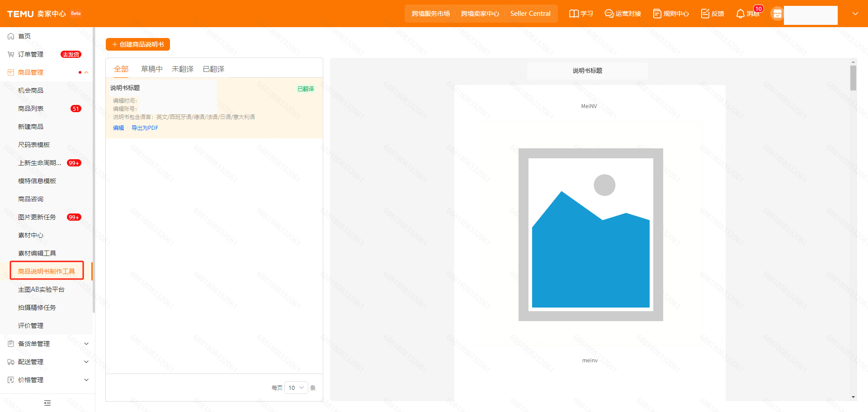Open account dropdown arrow at top right
The height and width of the screenshot is (412, 868).
tap(855, 14)
